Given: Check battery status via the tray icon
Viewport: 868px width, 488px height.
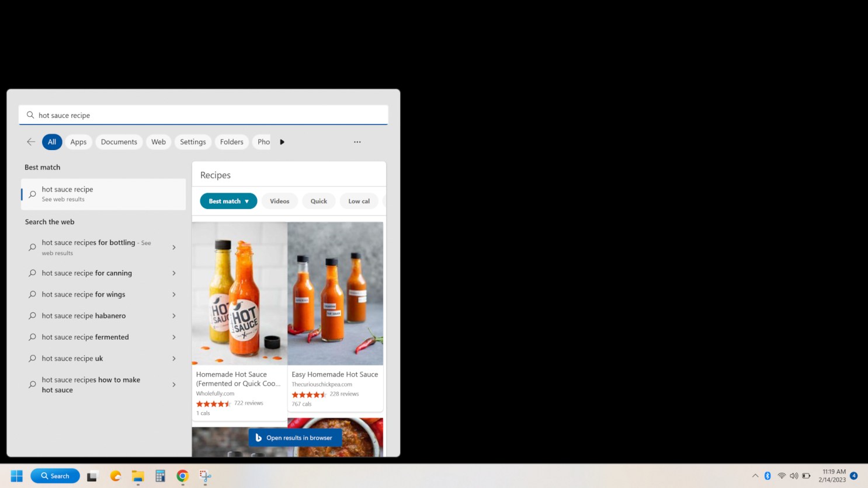Looking at the screenshot, I should (807, 476).
